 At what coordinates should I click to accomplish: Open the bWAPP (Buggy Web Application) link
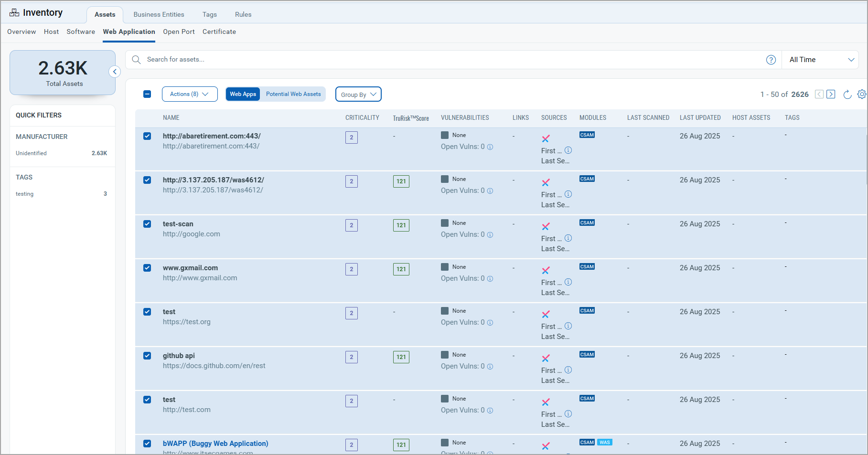pyautogui.click(x=215, y=444)
